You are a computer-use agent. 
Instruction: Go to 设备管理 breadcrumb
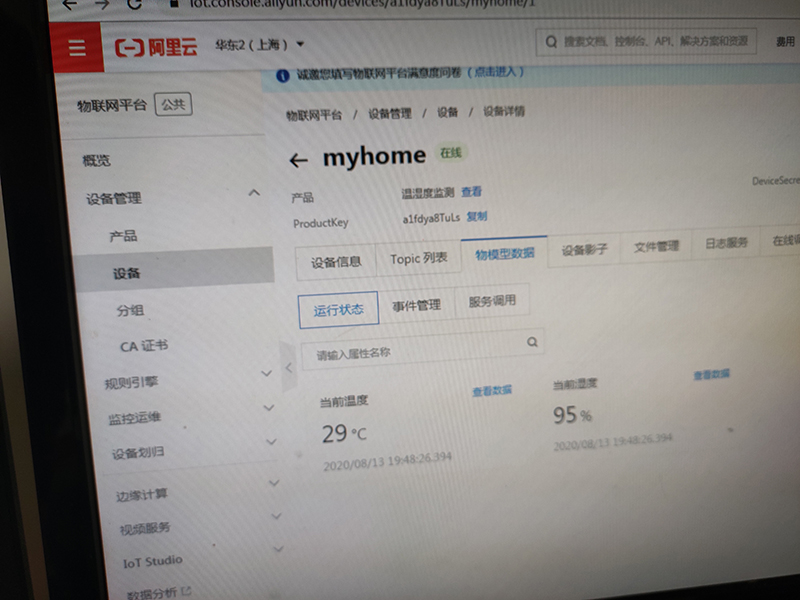(x=390, y=113)
